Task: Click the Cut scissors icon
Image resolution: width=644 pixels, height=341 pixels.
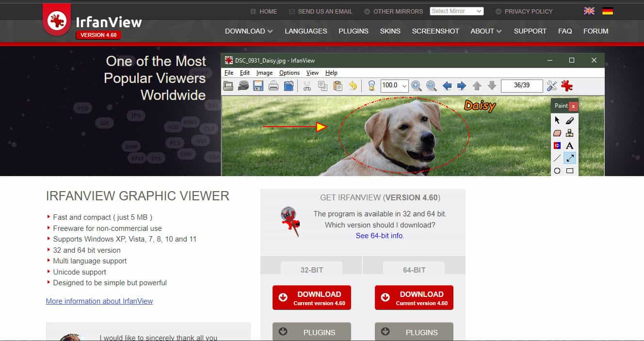Action: 307,86
